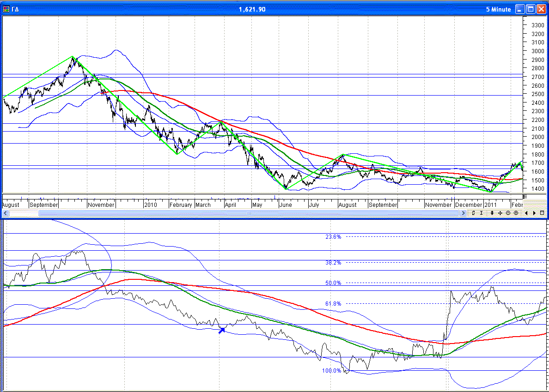Select the I-beam cursor tool

[x=482, y=213]
